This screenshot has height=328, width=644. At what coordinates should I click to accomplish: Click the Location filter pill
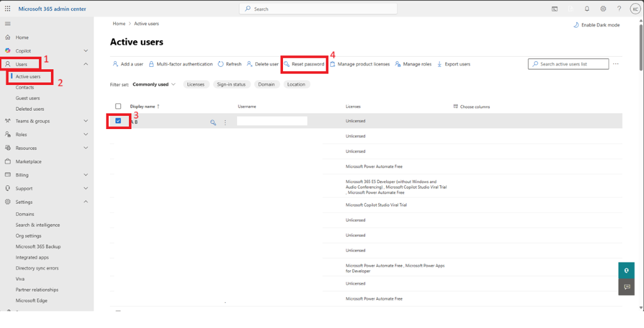[x=297, y=84]
